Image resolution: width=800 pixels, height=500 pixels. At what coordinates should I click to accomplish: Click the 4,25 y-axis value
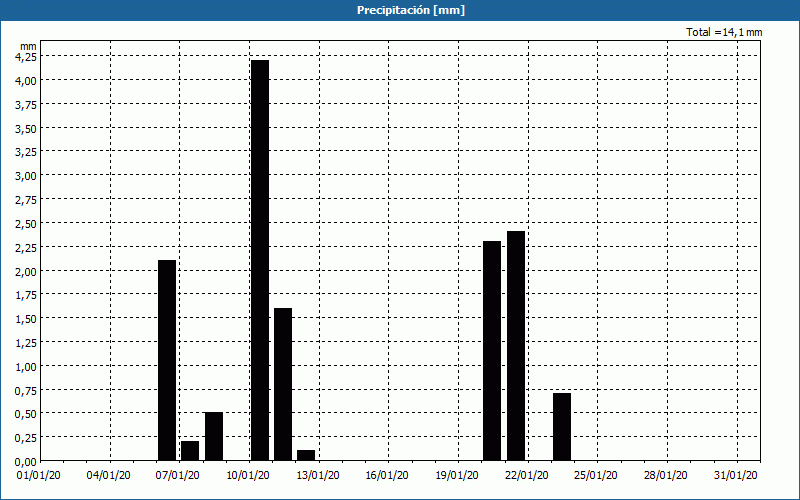(26, 57)
